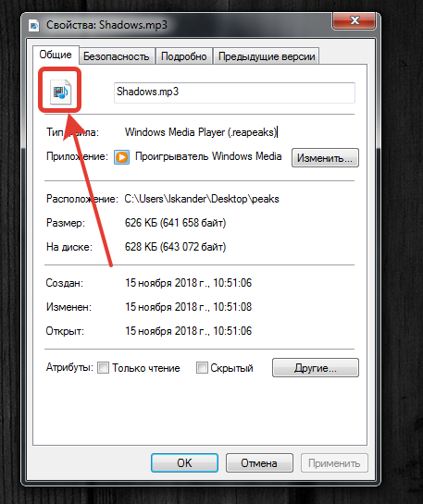Click the Отмена button
This screenshot has height=504, width=423.
[x=259, y=463]
